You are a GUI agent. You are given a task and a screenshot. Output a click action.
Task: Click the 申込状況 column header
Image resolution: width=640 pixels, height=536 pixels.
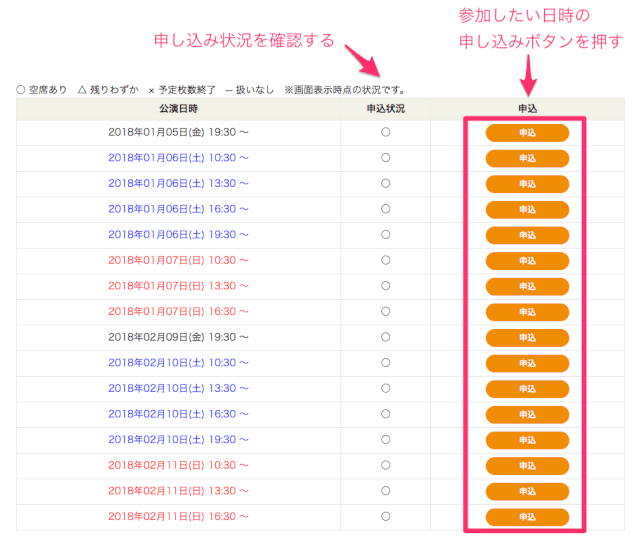386,109
